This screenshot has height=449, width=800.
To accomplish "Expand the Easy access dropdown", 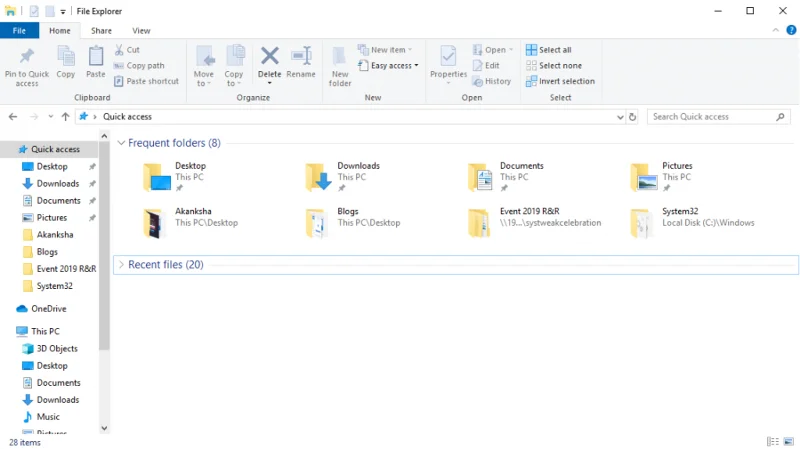I will [388, 65].
